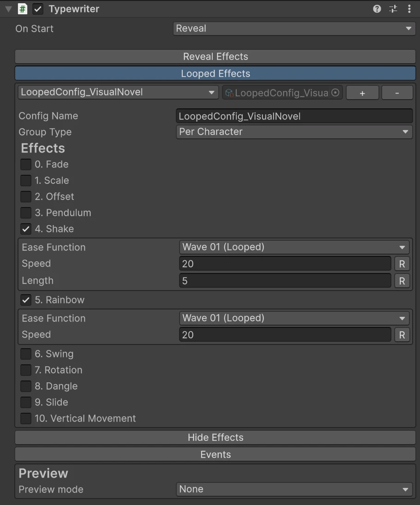Viewport: 420px width, 505px height.
Task: Enable the 3. Pendulum effect checkbox
Action: (26, 213)
